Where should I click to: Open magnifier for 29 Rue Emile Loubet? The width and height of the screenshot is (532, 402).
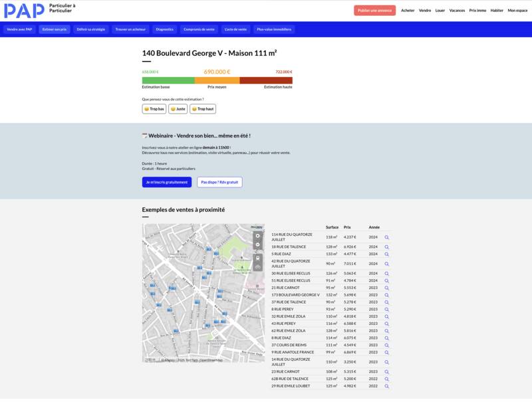click(386, 386)
